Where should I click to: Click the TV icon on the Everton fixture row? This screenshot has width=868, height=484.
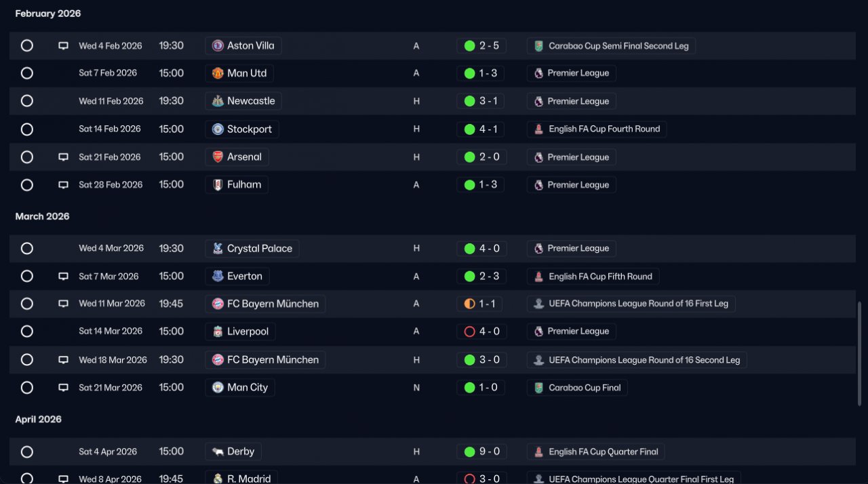[x=63, y=277]
